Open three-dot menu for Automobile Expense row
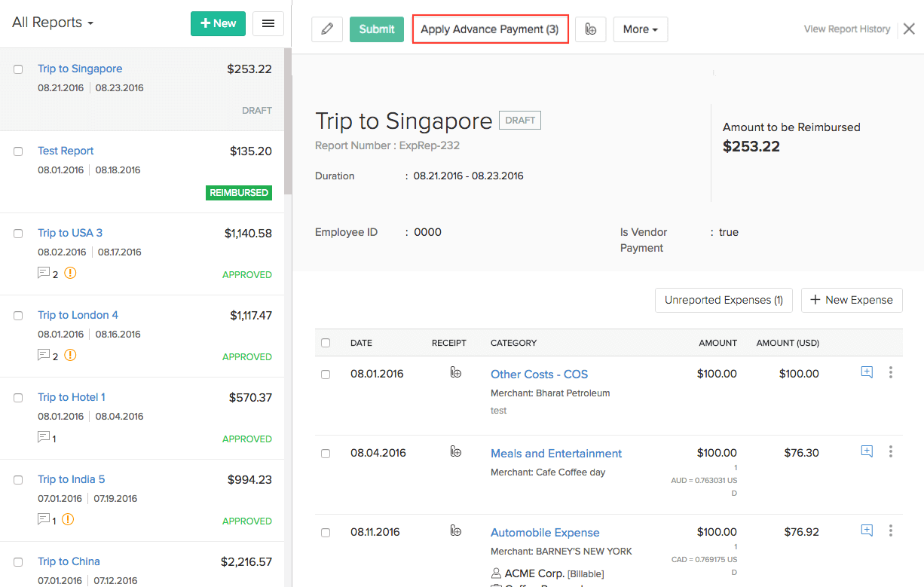This screenshot has height=587, width=924. (x=890, y=530)
